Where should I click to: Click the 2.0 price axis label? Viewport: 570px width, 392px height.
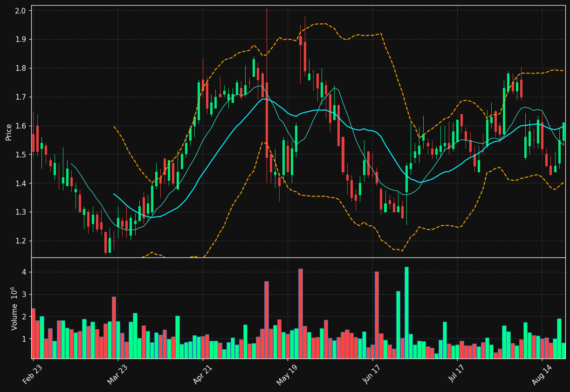(21, 11)
